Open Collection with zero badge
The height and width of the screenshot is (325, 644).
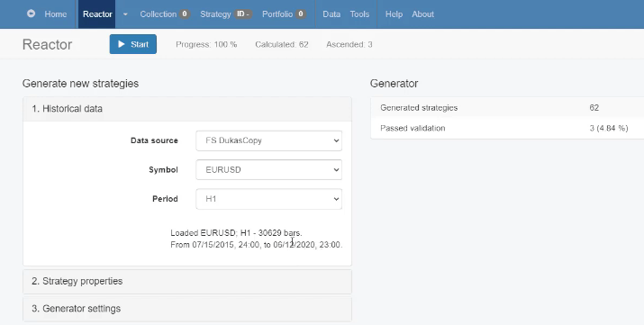pyautogui.click(x=164, y=14)
